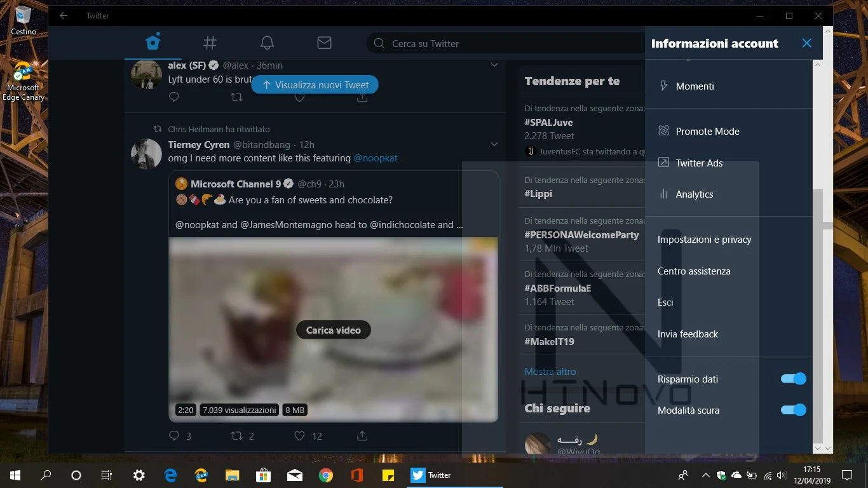Click Visualizza nuovi Tweet button
This screenshot has width=868, height=488.
tap(315, 85)
